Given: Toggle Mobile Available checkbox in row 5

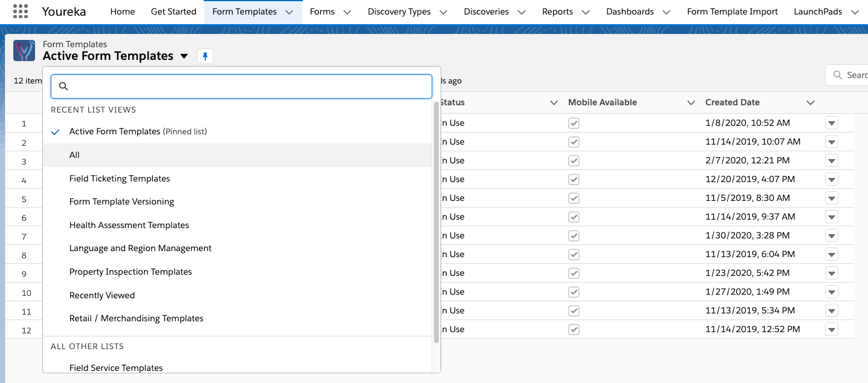Looking at the screenshot, I should click(x=574, y=198).
